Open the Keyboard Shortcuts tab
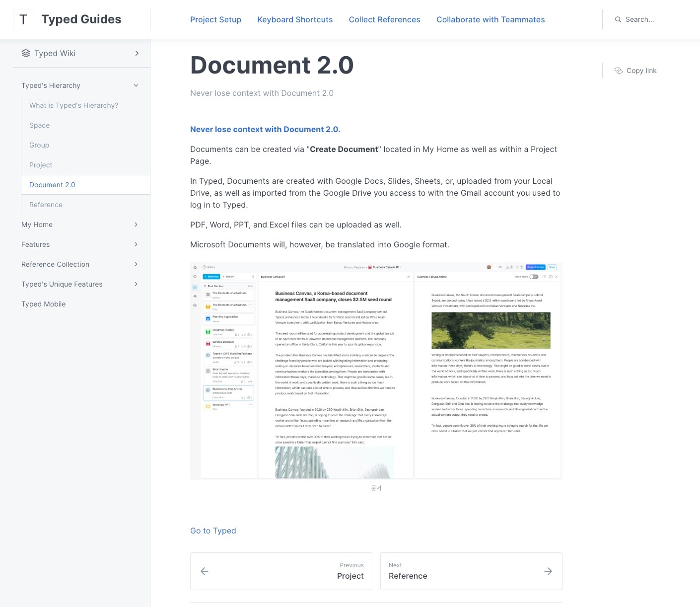700x607 pixels. (x=295, y=19)
